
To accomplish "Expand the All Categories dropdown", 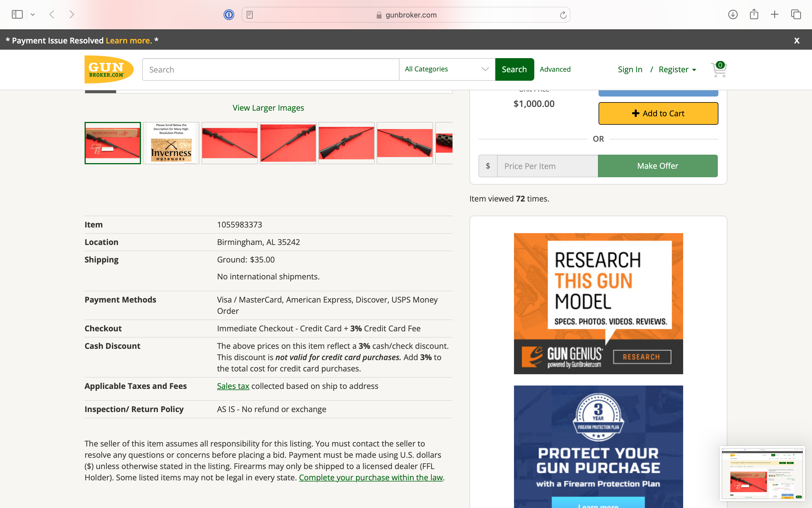I will coord(447,69).
